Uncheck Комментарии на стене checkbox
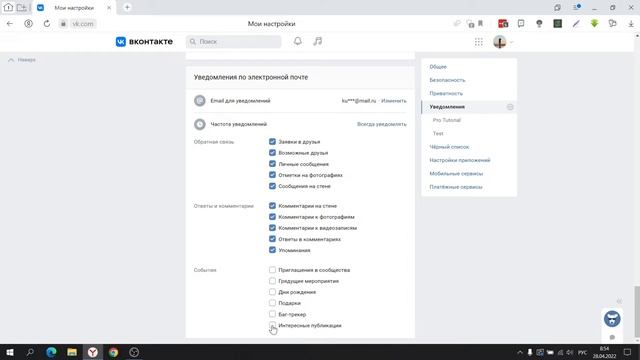640x360 pixels. [x=272, y=206]
